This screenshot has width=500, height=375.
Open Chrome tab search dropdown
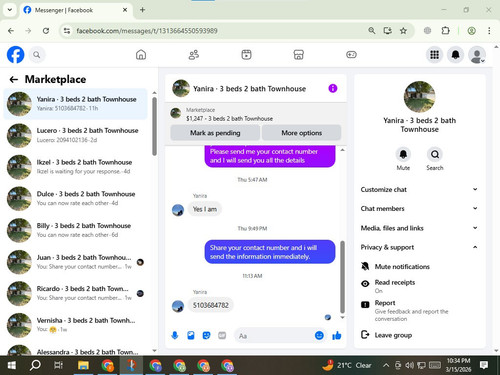tap(10, 10)
